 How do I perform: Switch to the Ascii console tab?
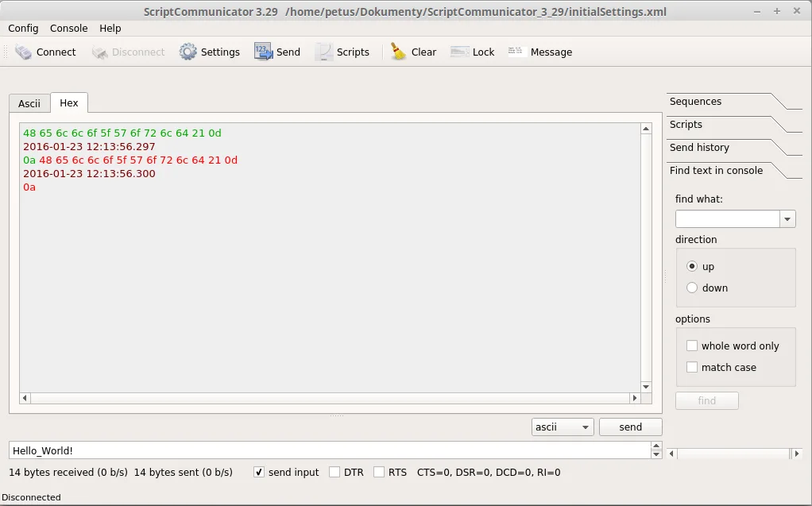pos(29,103)
